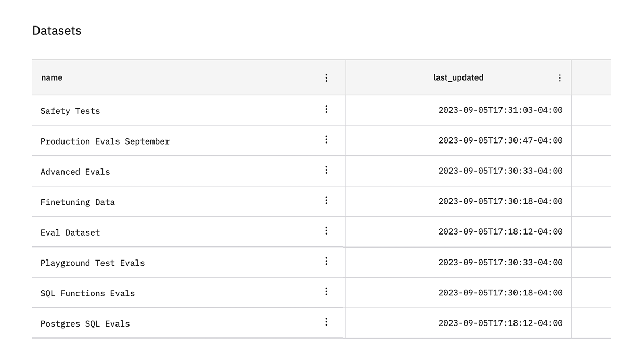This screenshot has width=643, height=364.
Task: Click the Advanced Evals dataset name
Action: coord(75,172)
